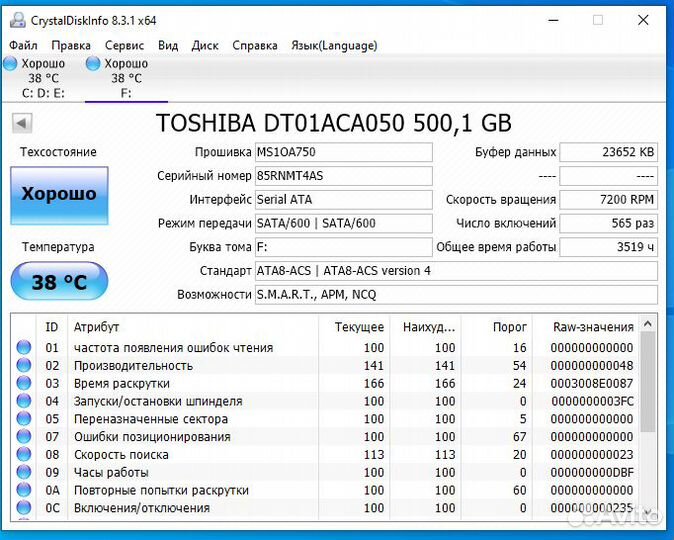This screenshot has height=540, width=674.
Task: Click the Число включений value 565 раз
Action: tap(609, 224)
